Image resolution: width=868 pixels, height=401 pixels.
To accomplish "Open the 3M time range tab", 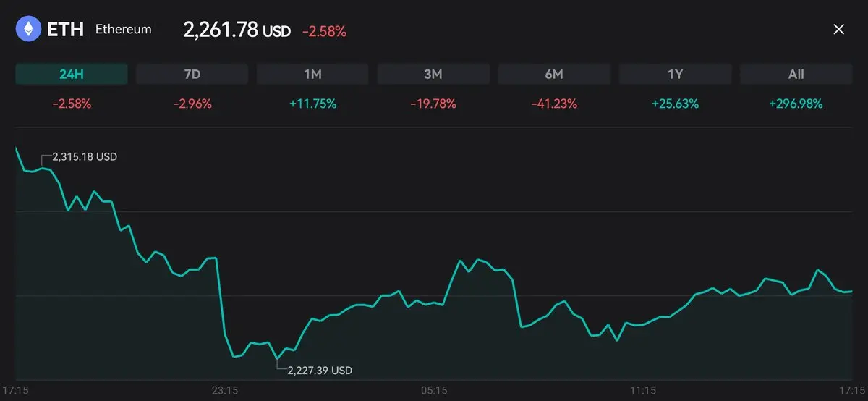I will click(433, 74).
